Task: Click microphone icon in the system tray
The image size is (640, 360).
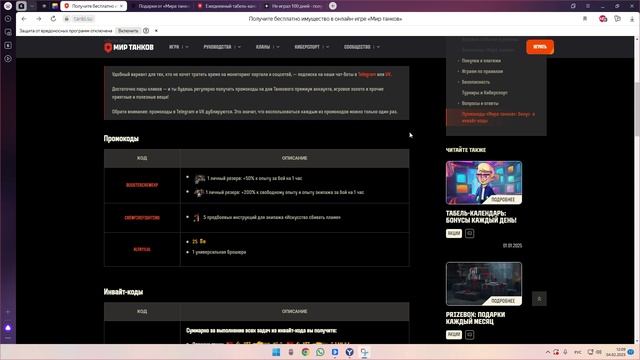Action: coord(565,352)
